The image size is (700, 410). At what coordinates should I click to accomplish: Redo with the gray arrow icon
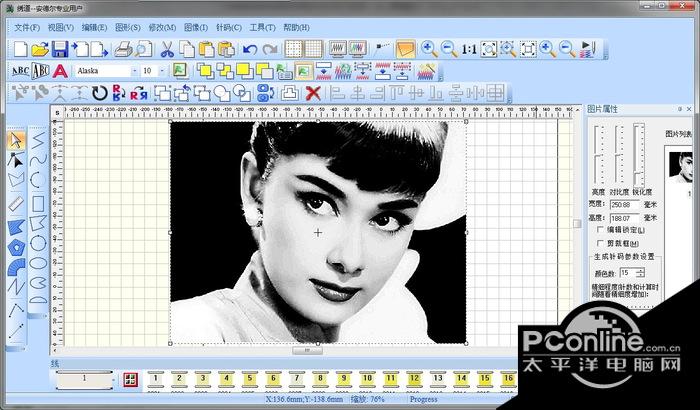[x=270, y=49]
